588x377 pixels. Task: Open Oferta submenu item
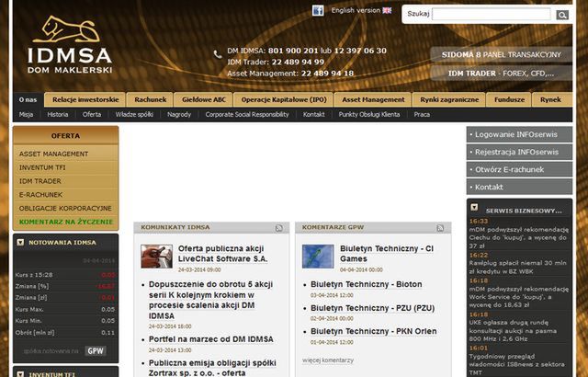click(x=92, y=114)
